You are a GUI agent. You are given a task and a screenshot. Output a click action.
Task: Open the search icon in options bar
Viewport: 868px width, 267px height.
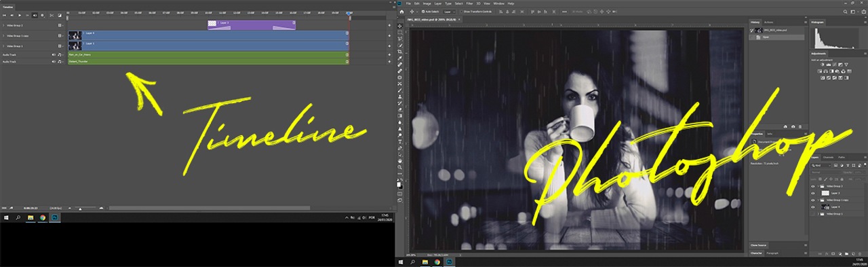pyautogui.click(x=845, y=12)
